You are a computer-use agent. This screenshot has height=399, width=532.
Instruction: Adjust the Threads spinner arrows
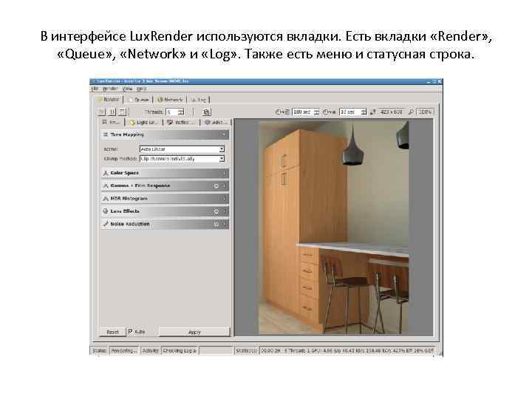181,112
